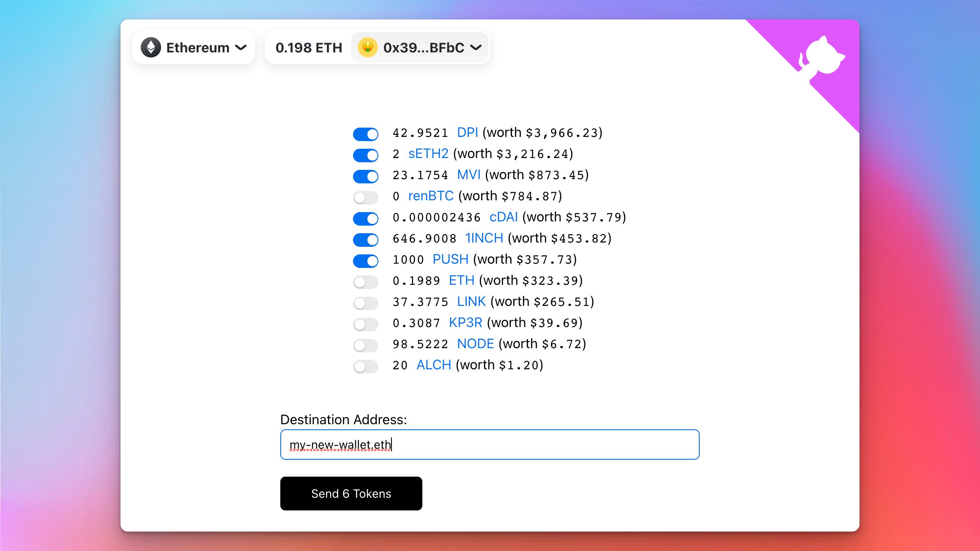
Task: Enable the LINK token toggle
Action: click(x=366, y=303)
